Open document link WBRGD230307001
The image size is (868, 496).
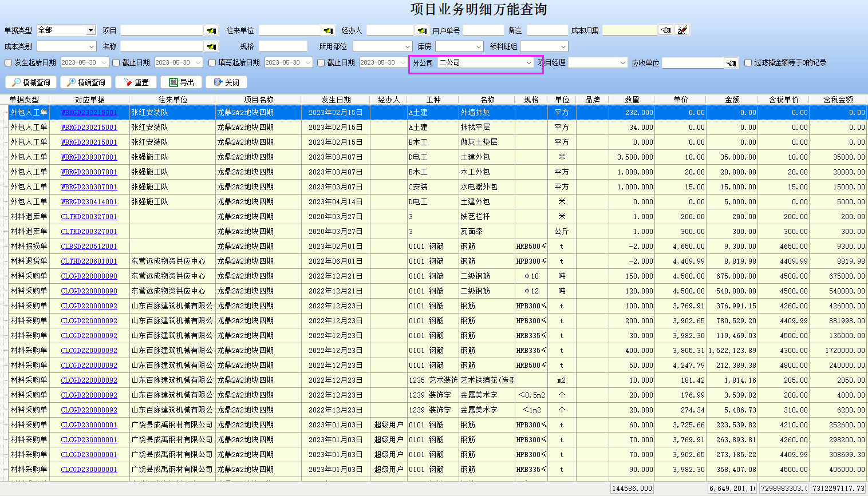89,157
